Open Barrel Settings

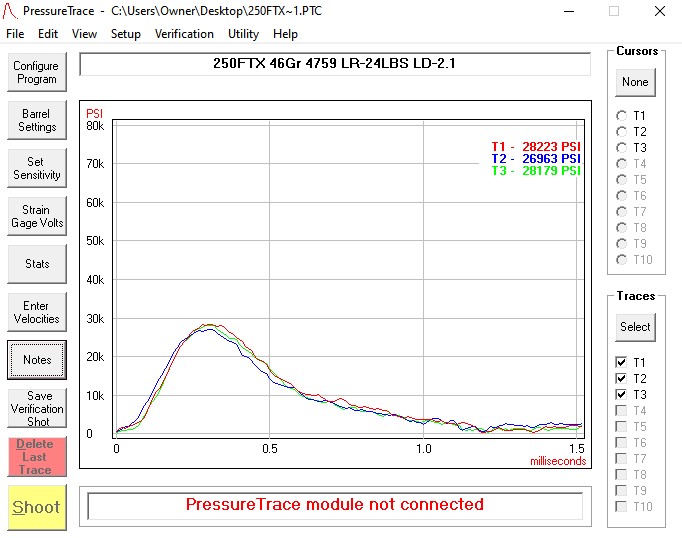37,120
